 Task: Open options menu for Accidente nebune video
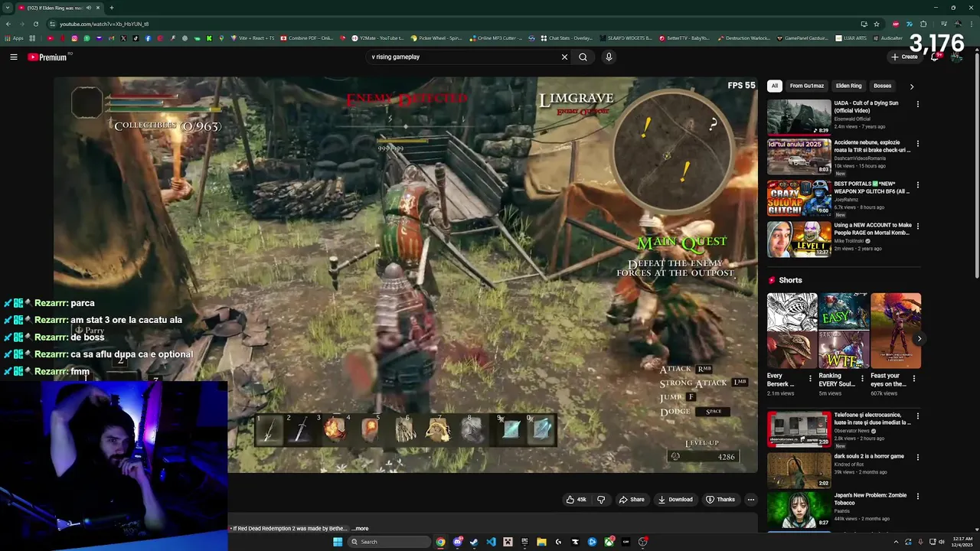pos(918,143)
